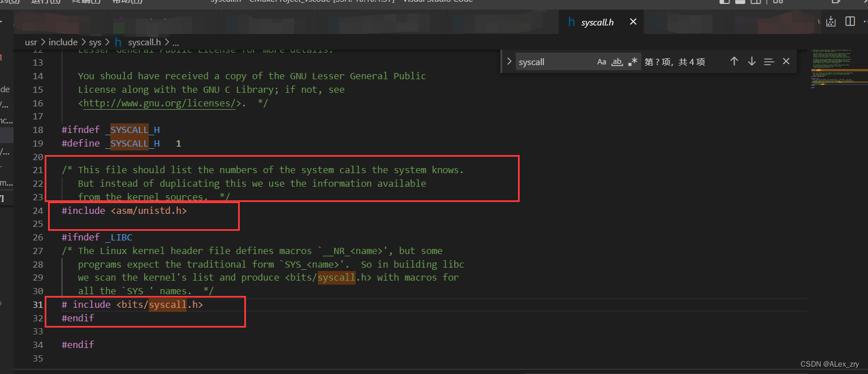The image size is (868, 374).
Task: Open the Customize Layout control
Action: tap(777, 2)
